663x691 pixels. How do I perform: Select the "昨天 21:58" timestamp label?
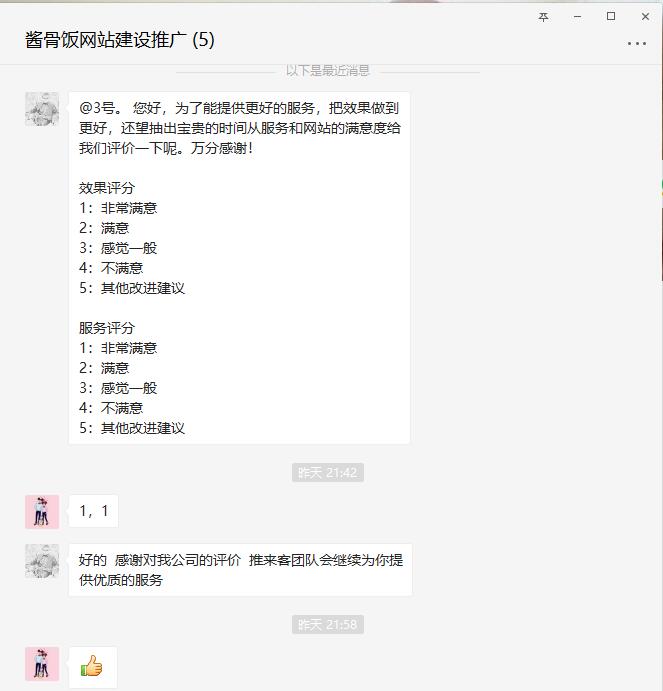click(328, 624)
